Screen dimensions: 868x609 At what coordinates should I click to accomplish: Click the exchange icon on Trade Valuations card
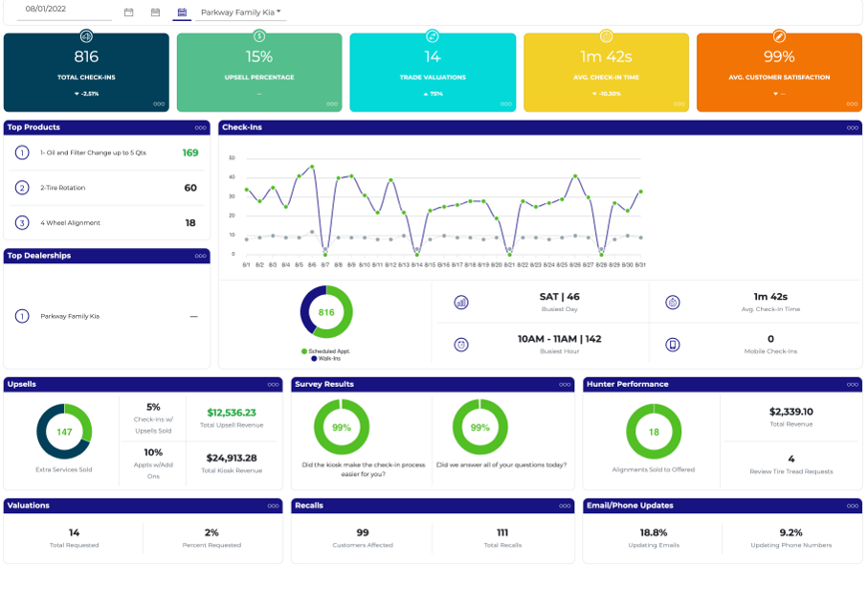pyautogui.click(x=433, y=36)
